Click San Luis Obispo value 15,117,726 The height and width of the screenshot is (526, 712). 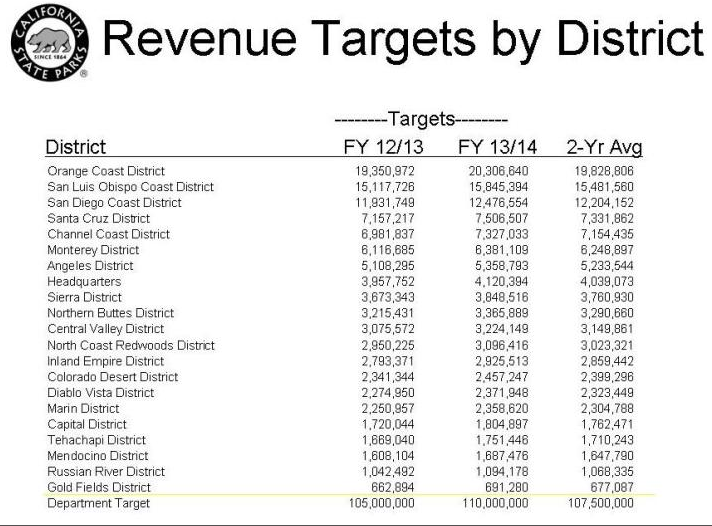point(385,187)
